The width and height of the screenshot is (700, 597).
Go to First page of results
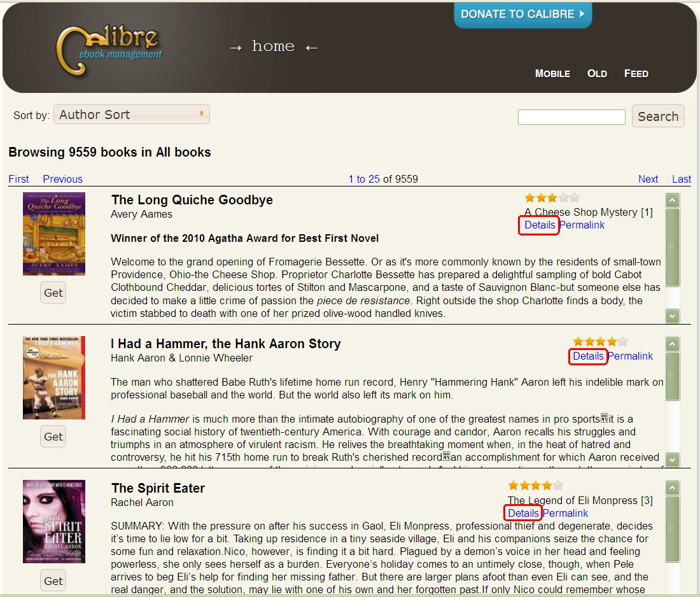pos(18,179)
